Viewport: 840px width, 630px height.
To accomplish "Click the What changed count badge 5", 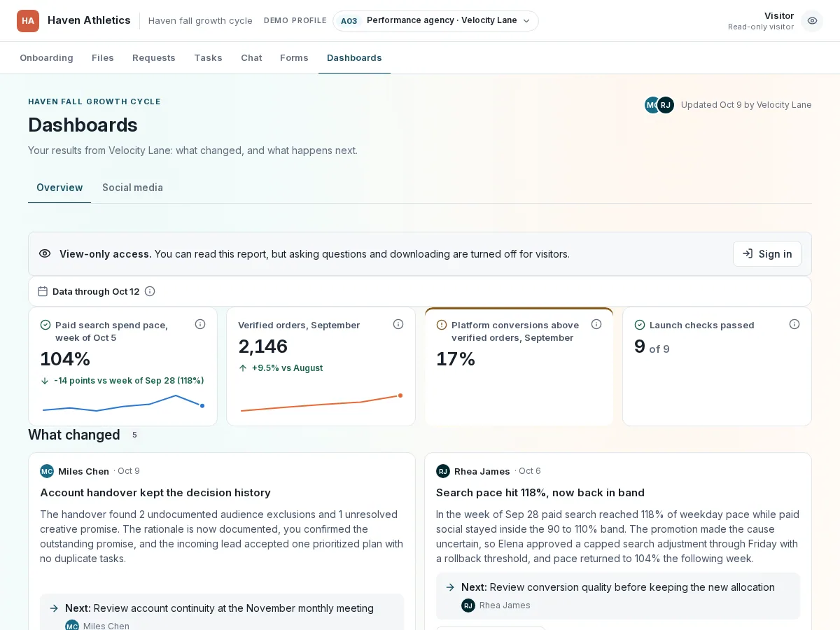I will (134, 435).
